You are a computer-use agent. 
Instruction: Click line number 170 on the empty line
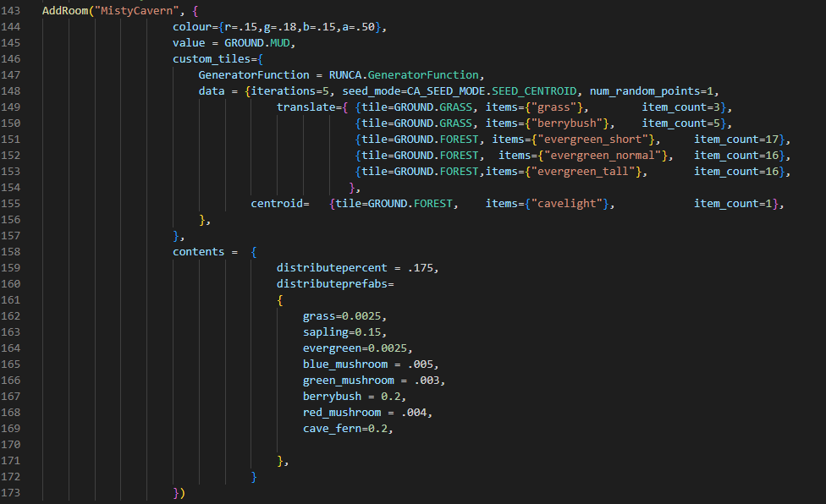(13, 444)
